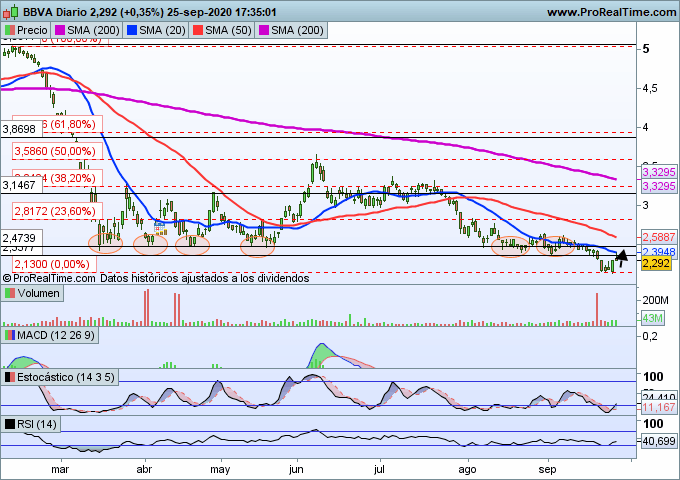Click the magenta swatch of the first SMA (200)

click(59, 30)
